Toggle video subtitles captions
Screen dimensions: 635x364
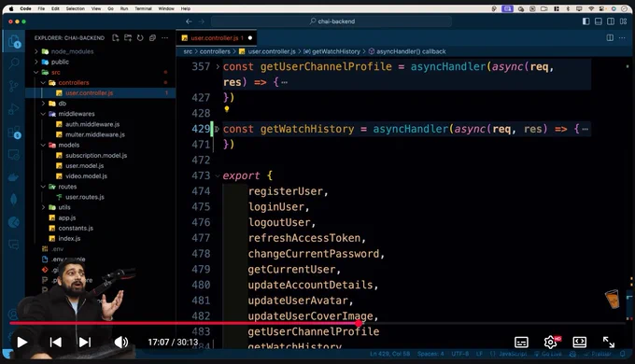(x=521, y=343)
